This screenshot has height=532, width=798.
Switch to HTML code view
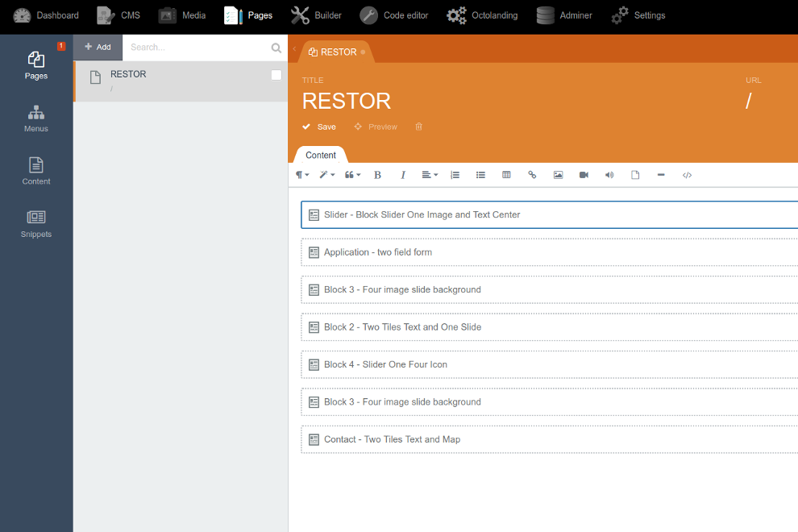pos(687,175)
